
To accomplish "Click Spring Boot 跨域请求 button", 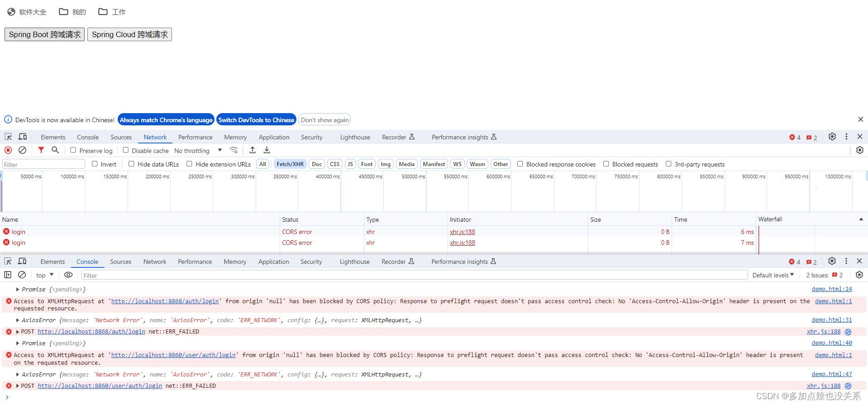I will tap(45, 34).
